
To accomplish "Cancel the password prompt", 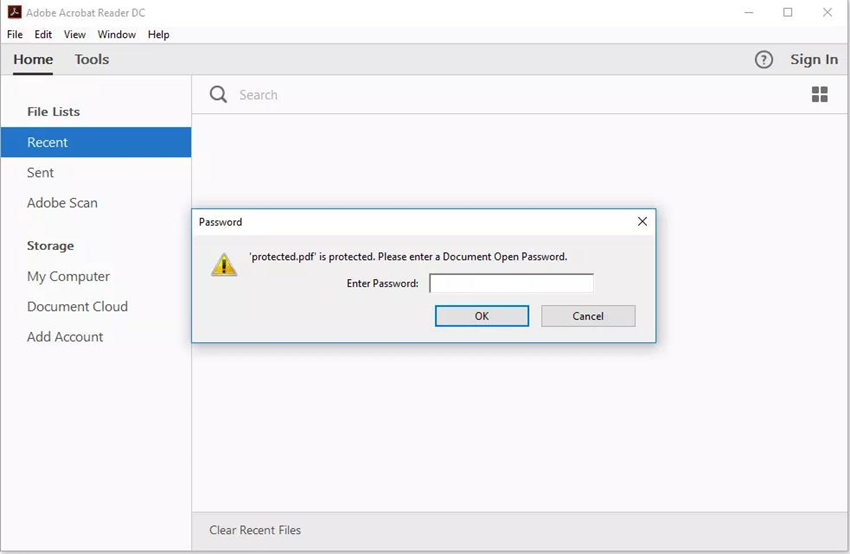I will pos(588,316).
